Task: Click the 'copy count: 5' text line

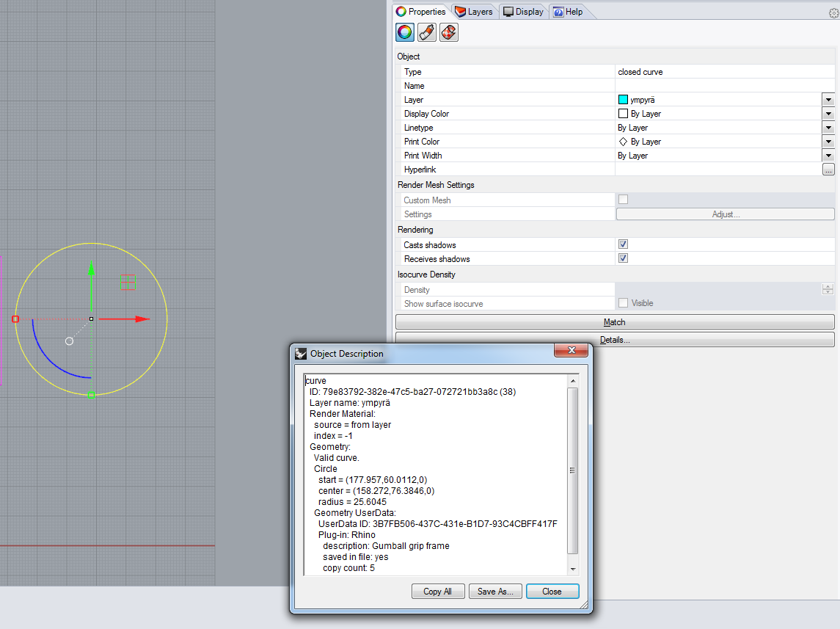Action: pyautogui.click(x=348, y=568)
